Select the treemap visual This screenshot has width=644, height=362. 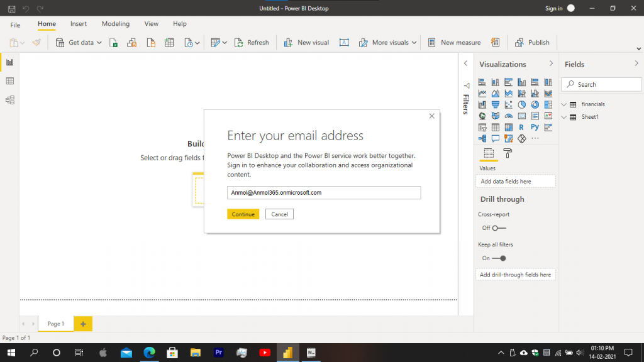tap(548, 105)
